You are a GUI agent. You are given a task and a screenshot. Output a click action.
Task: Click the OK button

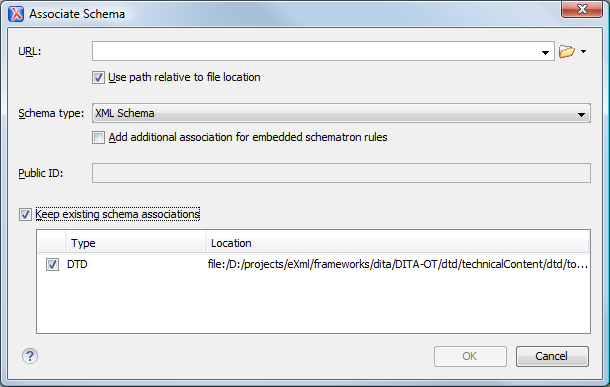(x=470, y=356)
